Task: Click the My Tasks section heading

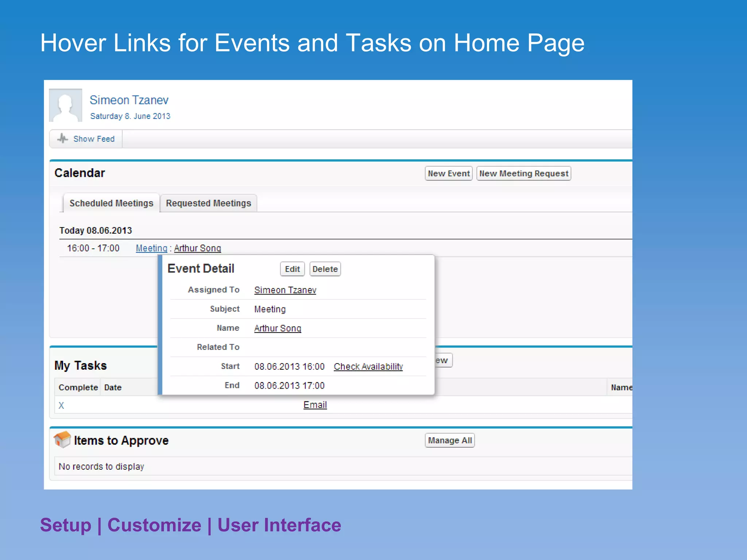Action: (x=81, y=366)
